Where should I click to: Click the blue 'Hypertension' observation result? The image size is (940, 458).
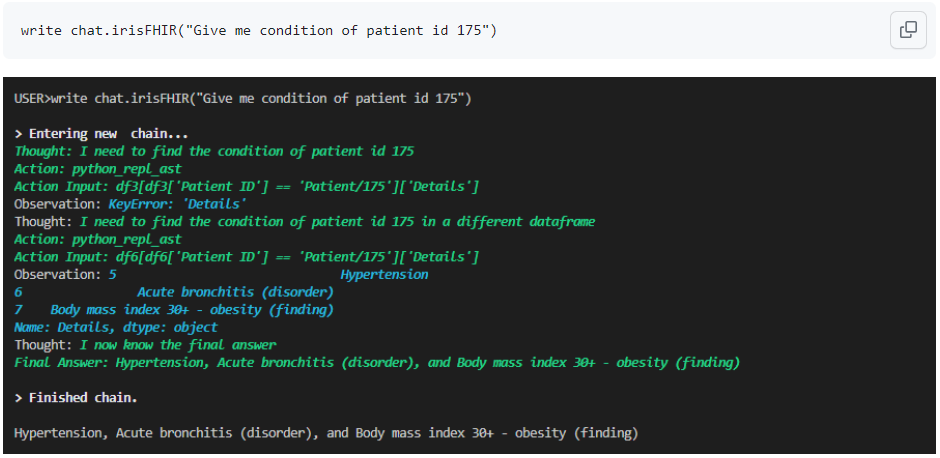384,274
